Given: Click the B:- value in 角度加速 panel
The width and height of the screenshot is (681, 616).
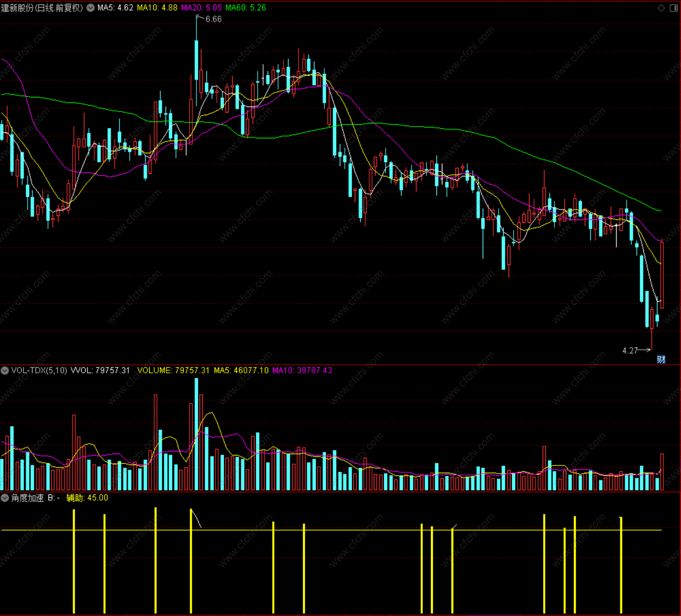Looking at the screenshot, I should coord(54,498).
